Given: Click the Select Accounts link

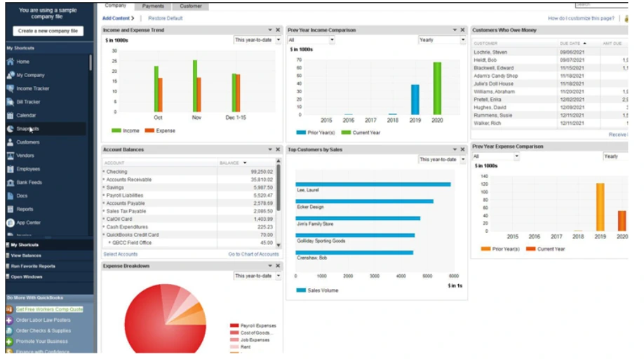Looking at the screenshot, I should coord(121,255).
